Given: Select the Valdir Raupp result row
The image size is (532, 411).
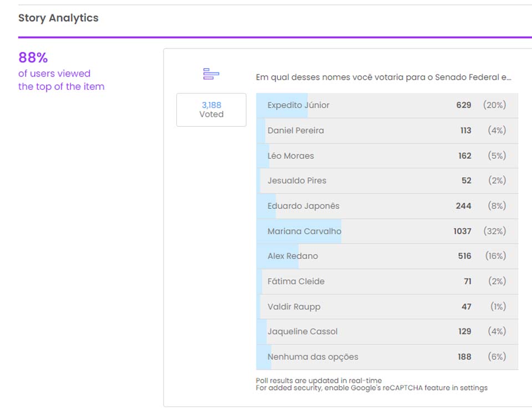Looking at the screenshot, I should [387, 306].
